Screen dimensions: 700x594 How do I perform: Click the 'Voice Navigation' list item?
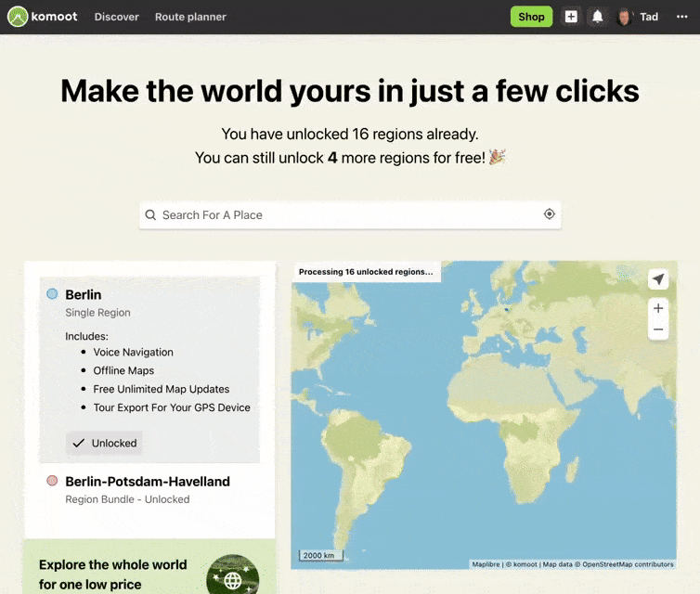click(133, 353)
